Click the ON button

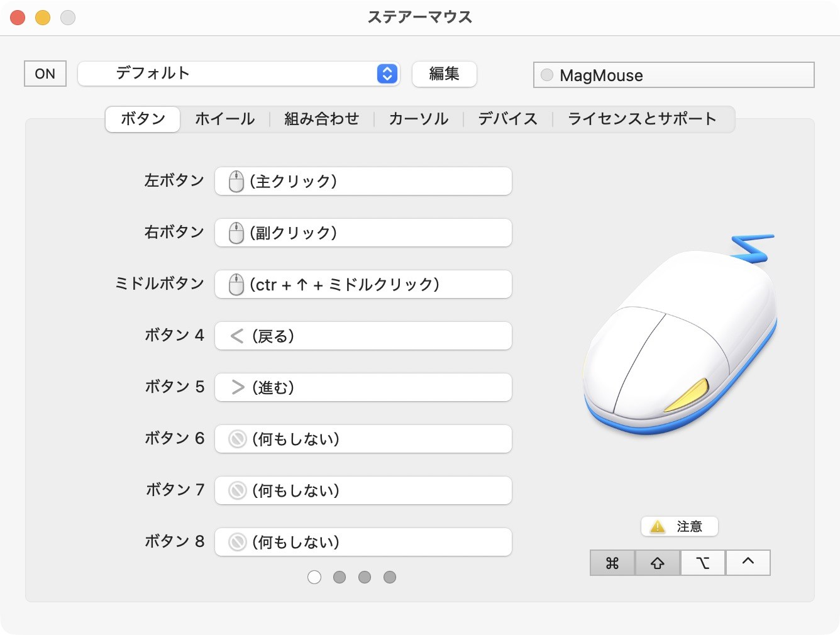(45, 74)
